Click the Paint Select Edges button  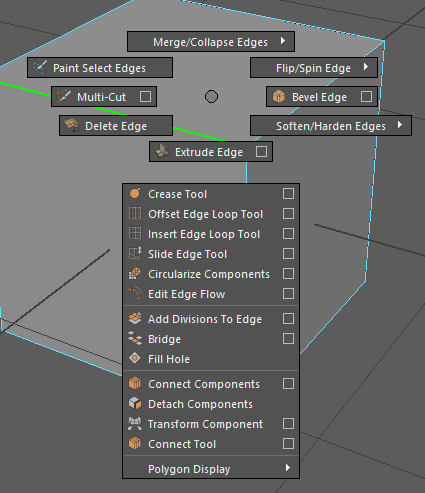click(x=100, y=68)
